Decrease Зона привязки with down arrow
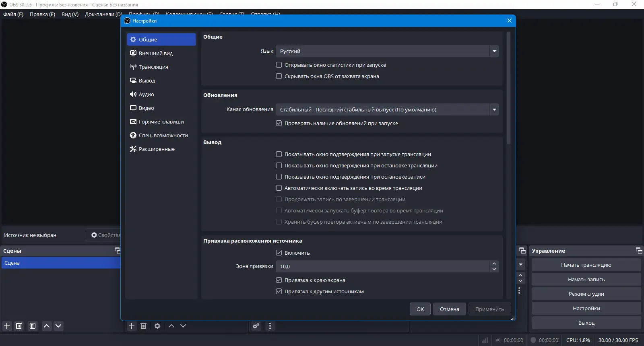This screenshot has width=644, height=346. pos(494,269)
